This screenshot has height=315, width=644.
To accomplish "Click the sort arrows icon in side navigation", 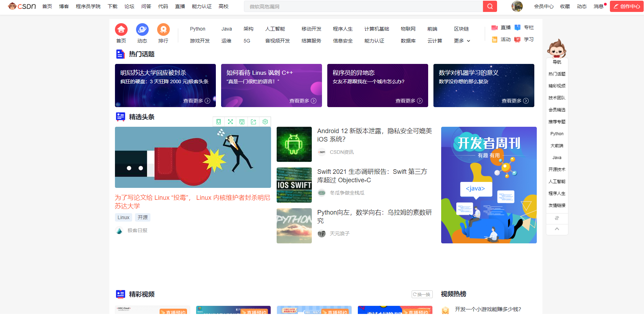I will (x=557, y=218).
